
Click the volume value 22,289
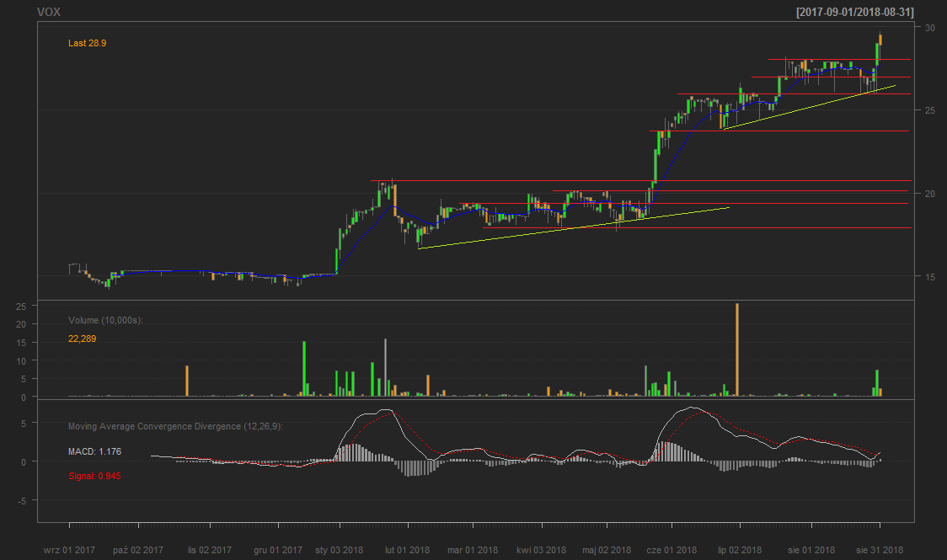pyautogui.click(x=82, y=339)
